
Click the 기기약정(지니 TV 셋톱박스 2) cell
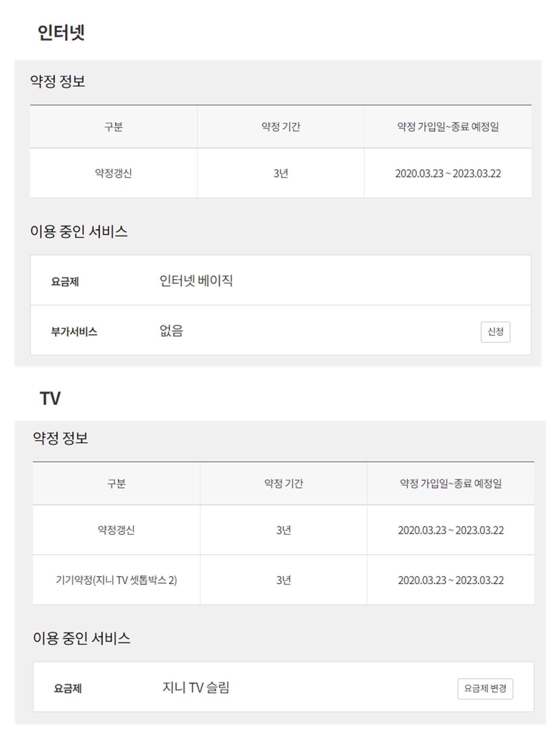(x=116, y=580)
